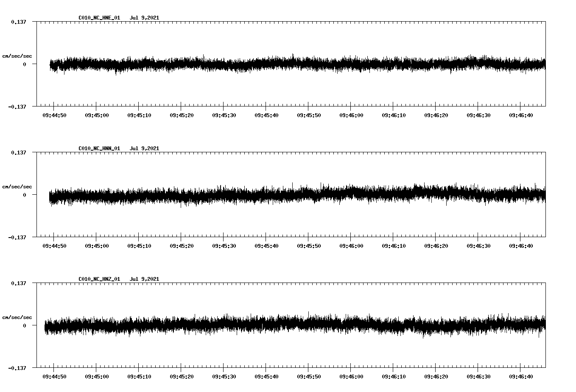The image size is (576, 392).
Task: Click the cm/sec/sec label on middle plot
Action: tap(17, 186)
